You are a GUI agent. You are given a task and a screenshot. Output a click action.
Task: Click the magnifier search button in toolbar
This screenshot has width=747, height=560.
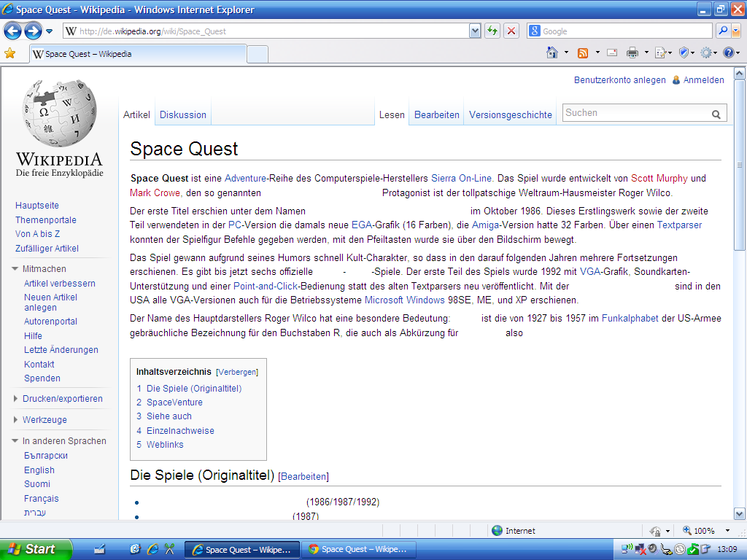(723, 31)
